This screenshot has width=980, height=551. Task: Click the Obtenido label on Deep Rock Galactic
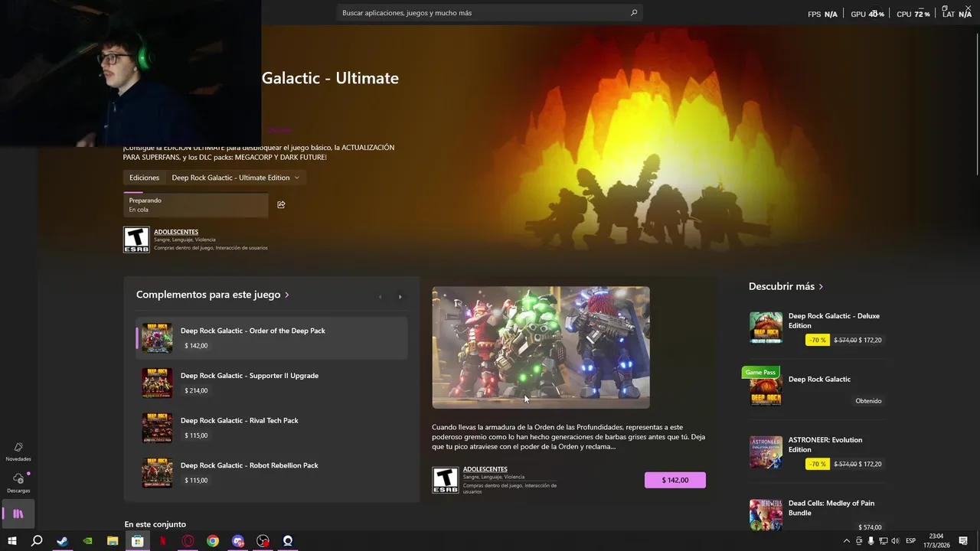pyautogui.click(x=868, y=401)
